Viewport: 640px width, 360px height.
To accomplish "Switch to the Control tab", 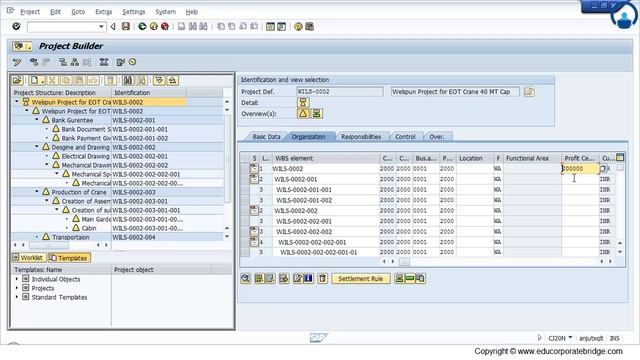I will click(x=405, y=137).
